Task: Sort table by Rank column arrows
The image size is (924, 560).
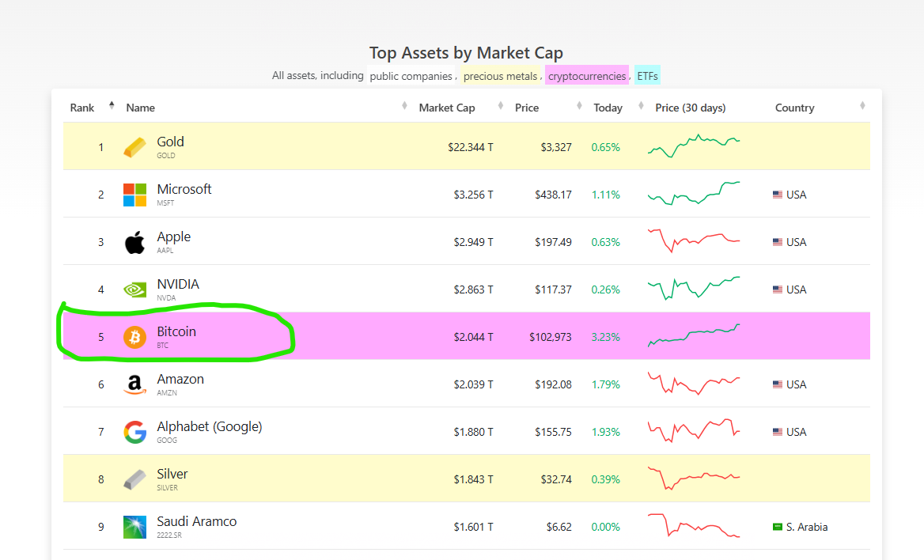Action: pos(112,105)
